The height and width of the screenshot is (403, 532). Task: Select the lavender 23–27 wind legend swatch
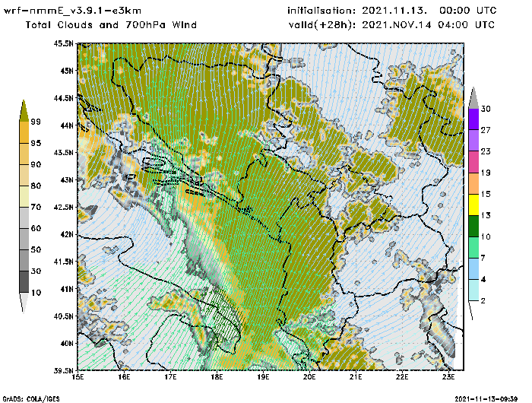[473, 141]
